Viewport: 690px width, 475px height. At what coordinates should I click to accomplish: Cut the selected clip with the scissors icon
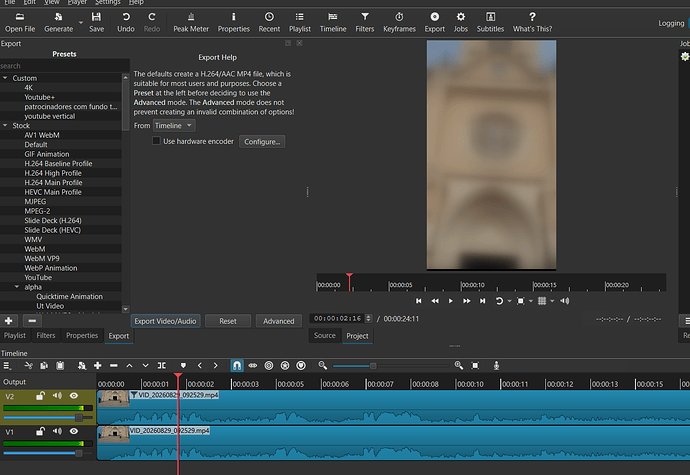(x=29, y=365)
